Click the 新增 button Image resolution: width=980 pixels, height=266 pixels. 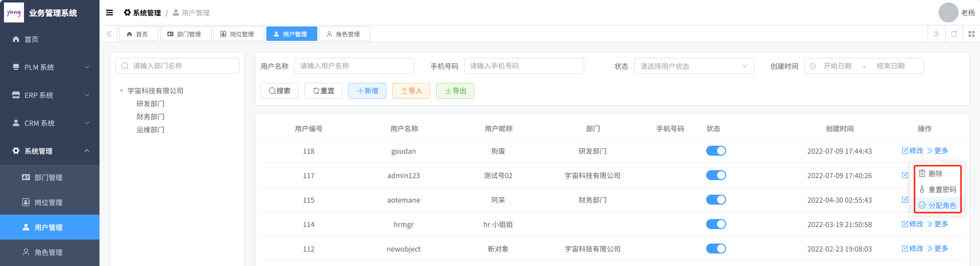coord(367,91)
